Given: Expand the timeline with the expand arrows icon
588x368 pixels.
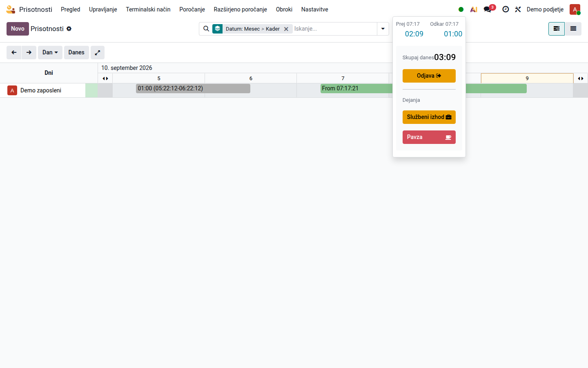Looking at the screenshot, I should pyautogui.click(x=98, y=52).
